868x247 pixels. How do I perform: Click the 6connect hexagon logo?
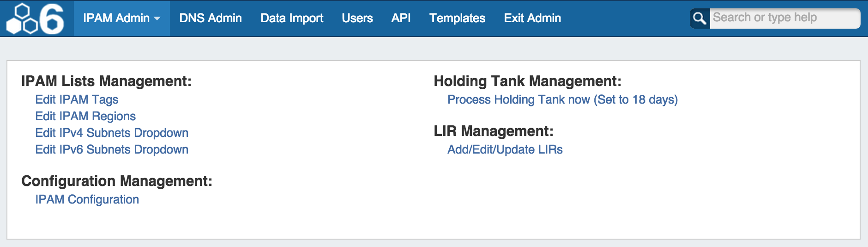coord(36,19)
